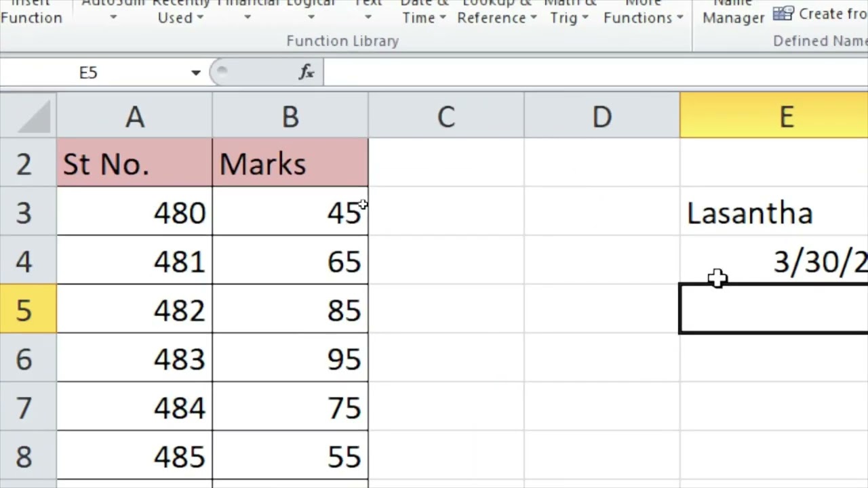868x488 pixels.
Task: Open the Lookup & Reference functions dropdown
Action: 496,12
